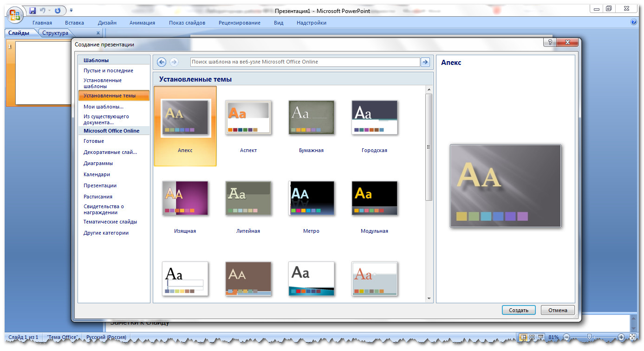
Task: Zoom out with minus button
Action: click(x=566, y=337)
